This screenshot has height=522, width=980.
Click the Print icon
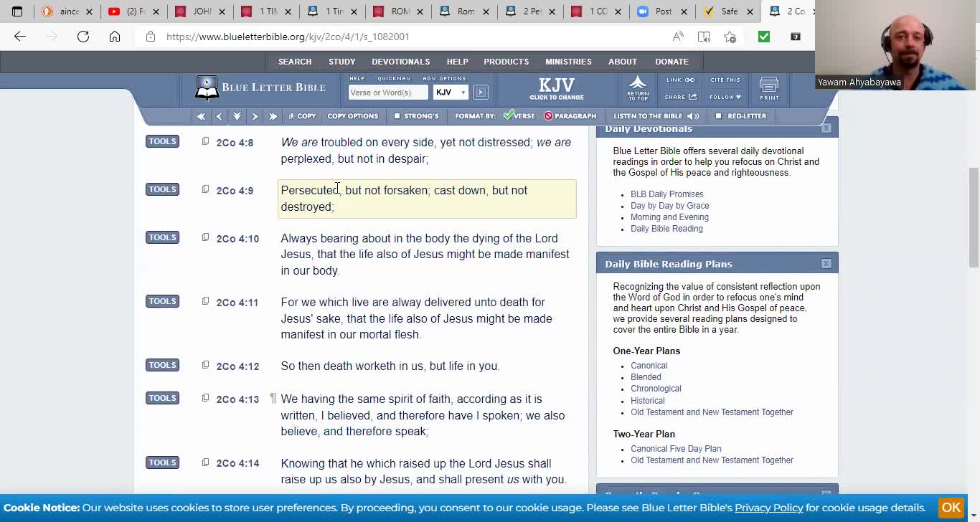769,89
